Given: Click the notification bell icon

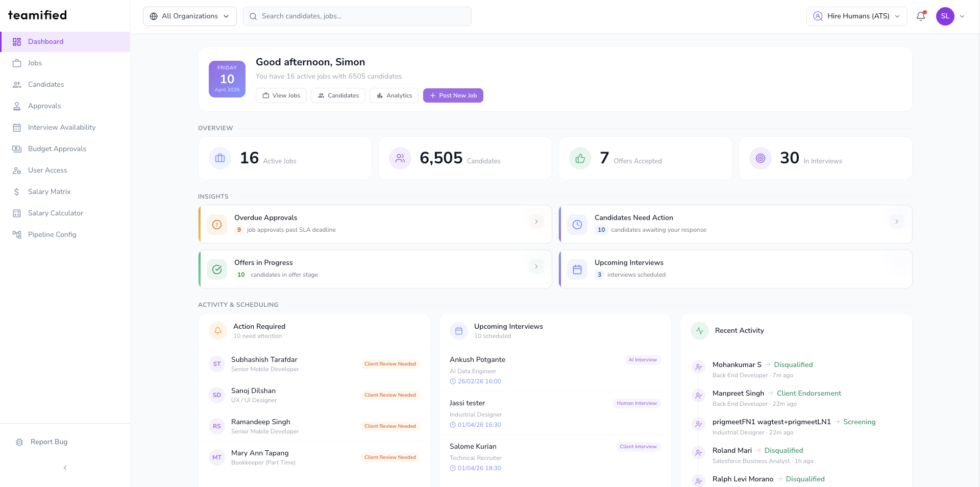Looking at the screenshot, I should click(920, 16).
